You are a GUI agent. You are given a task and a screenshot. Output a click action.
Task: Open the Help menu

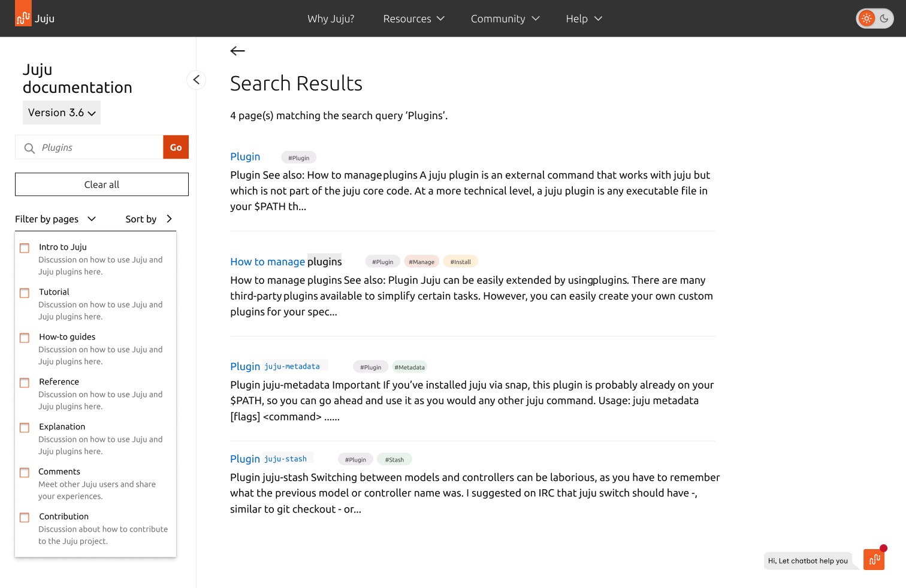tap(584, 19)
